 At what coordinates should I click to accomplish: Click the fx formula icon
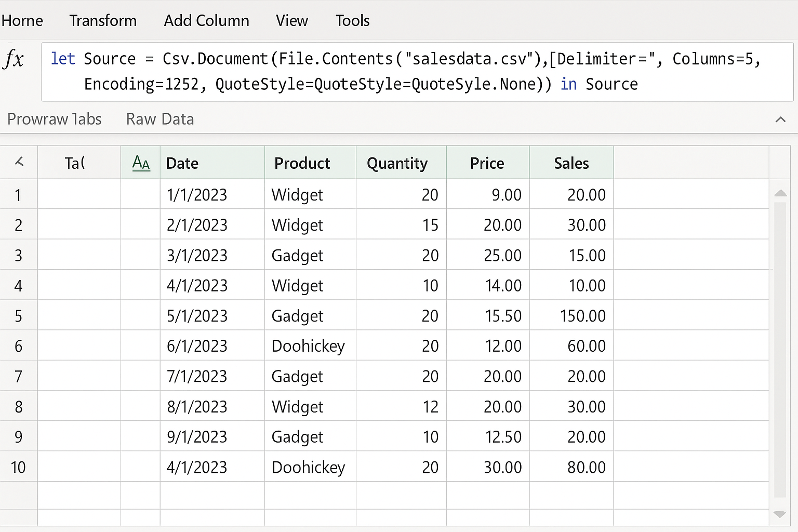pyautogui.click(x=14, y=59)
